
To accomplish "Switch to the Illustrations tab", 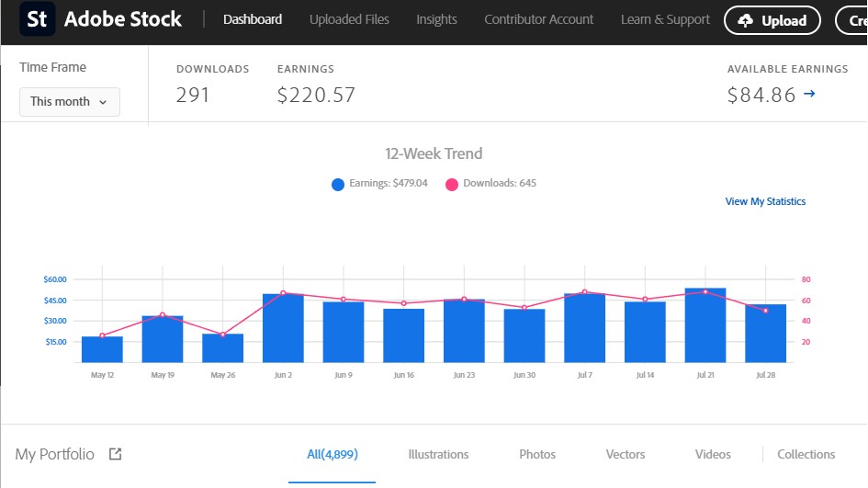I will tap(438, 454).
